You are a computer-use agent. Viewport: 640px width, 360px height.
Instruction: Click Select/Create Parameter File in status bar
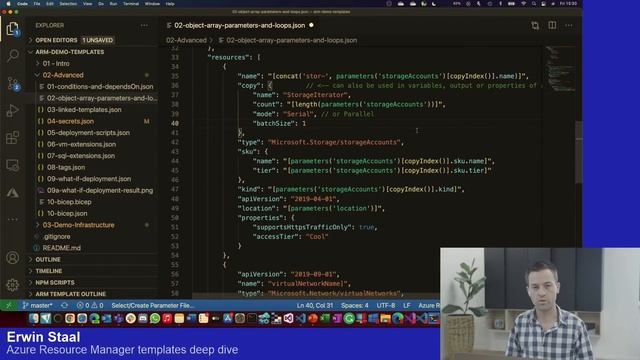coord(153,305)
